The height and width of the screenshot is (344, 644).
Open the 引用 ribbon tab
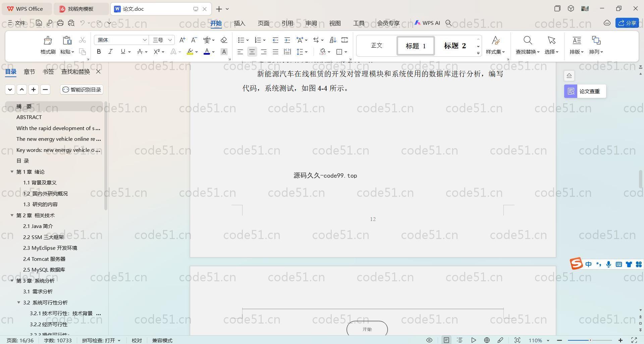click(287, 23)
